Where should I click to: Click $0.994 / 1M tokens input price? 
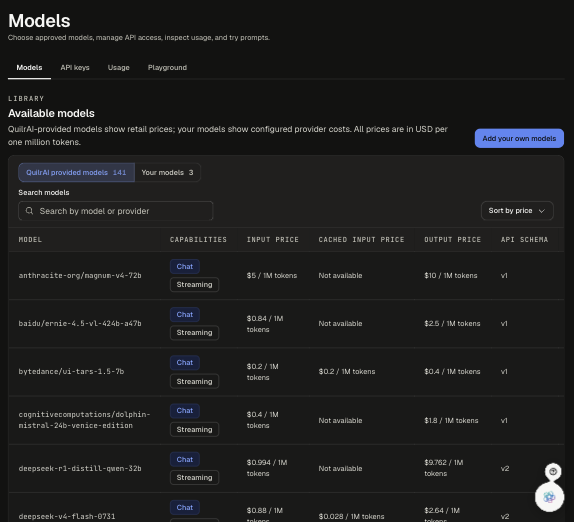[267, 468]
